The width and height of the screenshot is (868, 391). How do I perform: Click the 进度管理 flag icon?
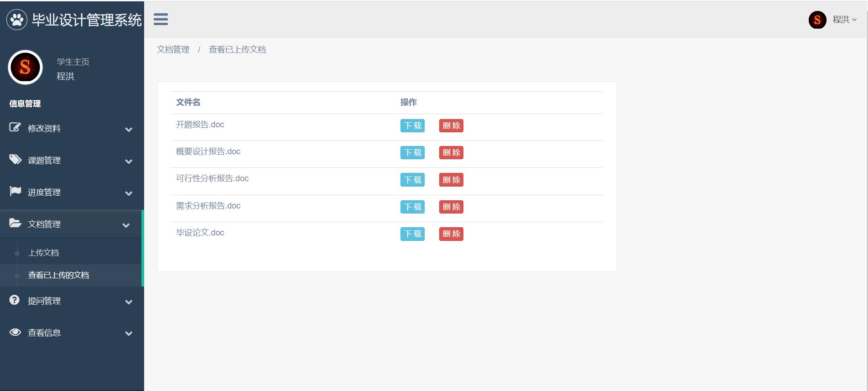[x=15, y=191]
